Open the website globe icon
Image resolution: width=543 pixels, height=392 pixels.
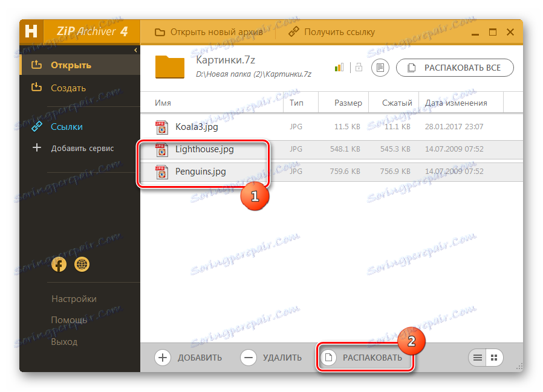(x=82, y=265)
